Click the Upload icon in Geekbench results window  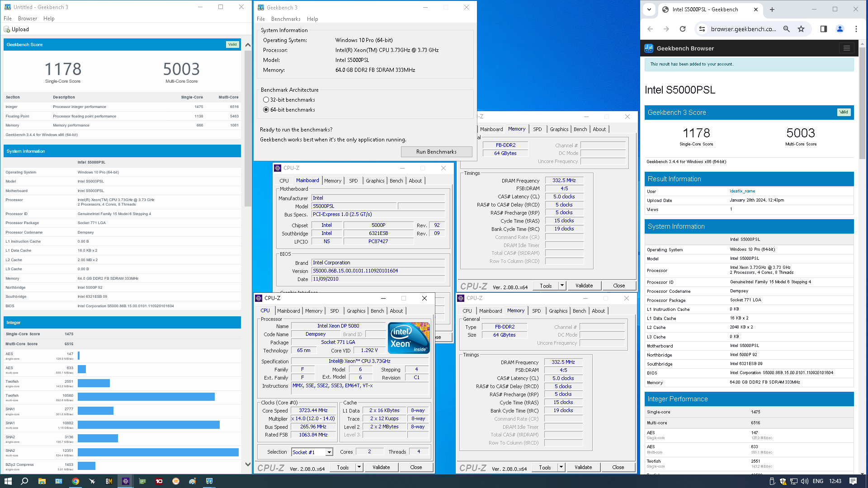point(7,29)
